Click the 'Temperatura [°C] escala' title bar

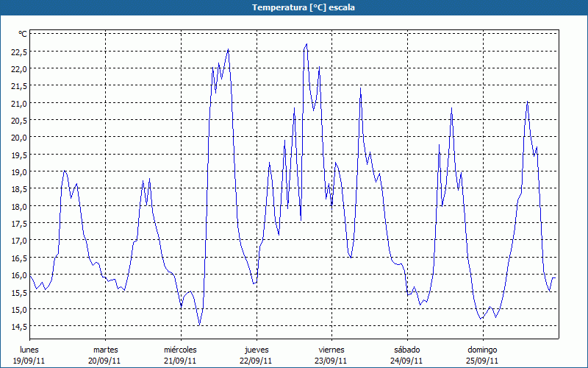pyautogui.click(x=294, y=7)
